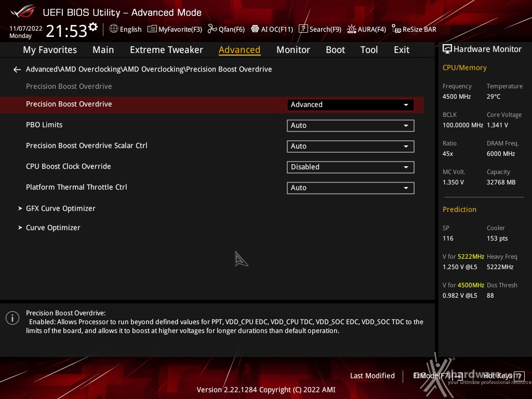The height and width of the screenshot is (399, 532).
Task: Click the 29°C temperature value
Action: tap(494, 97)
